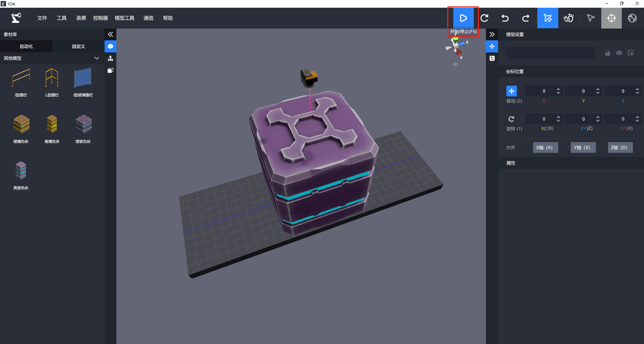Click the stacked boxes sidebar icon
The width and height of the screenshot is (644, 344).
[110, 70]
